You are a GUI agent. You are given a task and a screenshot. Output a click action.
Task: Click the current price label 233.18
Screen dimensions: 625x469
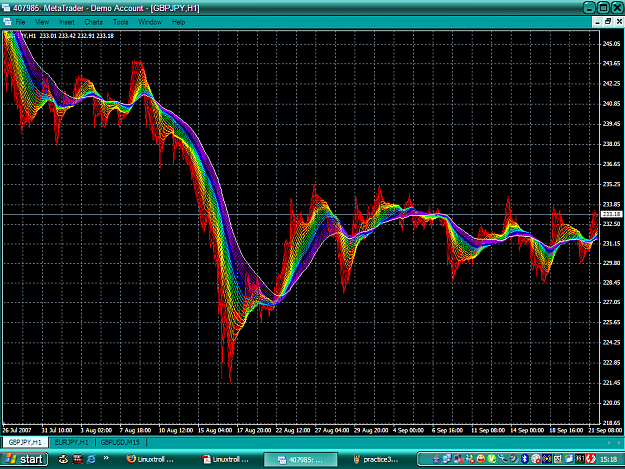pyautogui.click(x=612, y=214)
